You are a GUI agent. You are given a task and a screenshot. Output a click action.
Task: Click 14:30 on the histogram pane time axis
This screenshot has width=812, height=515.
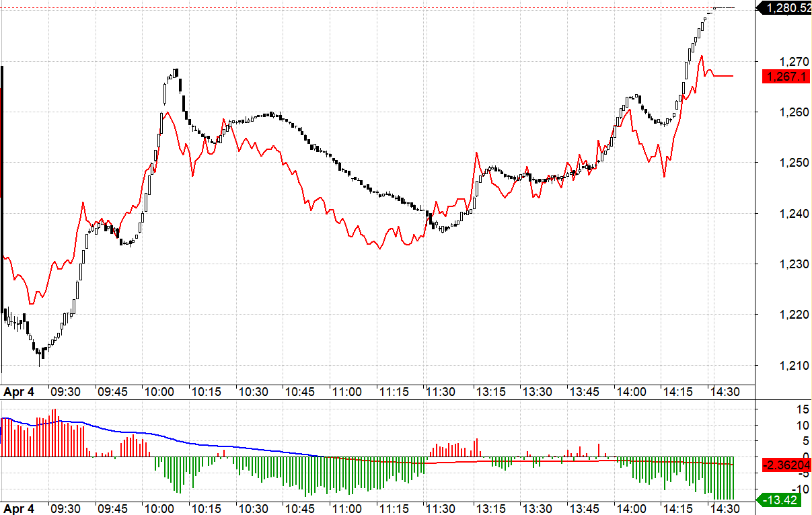coord(726,508)
